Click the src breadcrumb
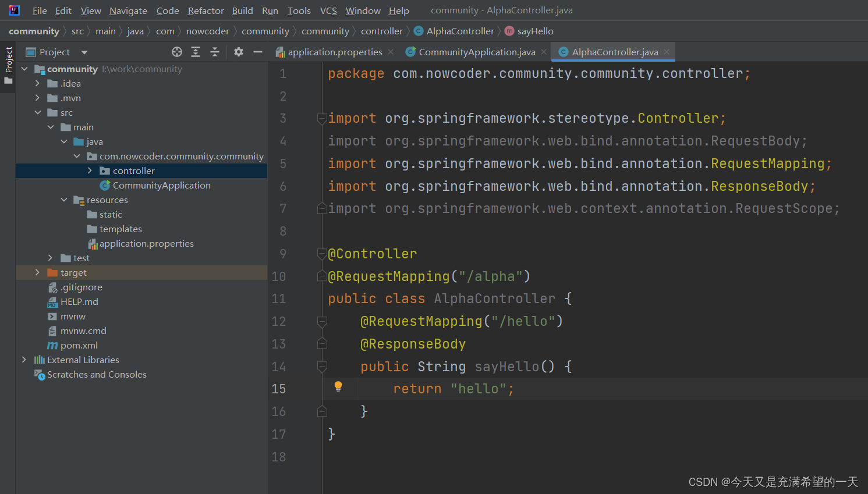868x494 pixels. 77,31
